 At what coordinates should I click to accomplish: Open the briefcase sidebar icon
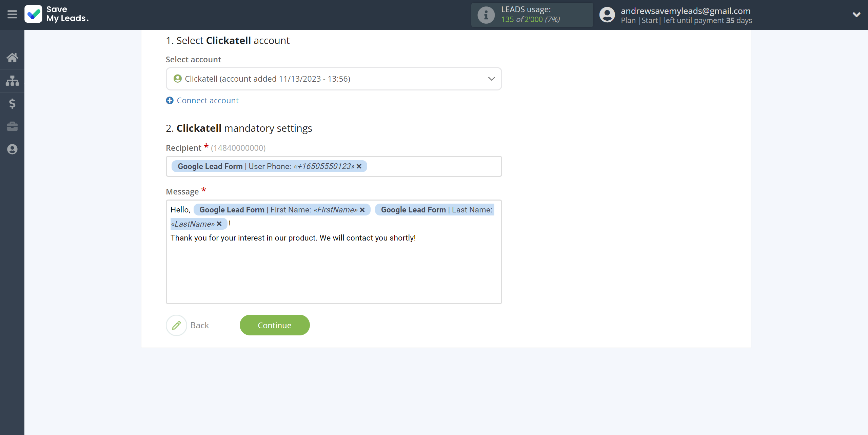pos(12,126)
